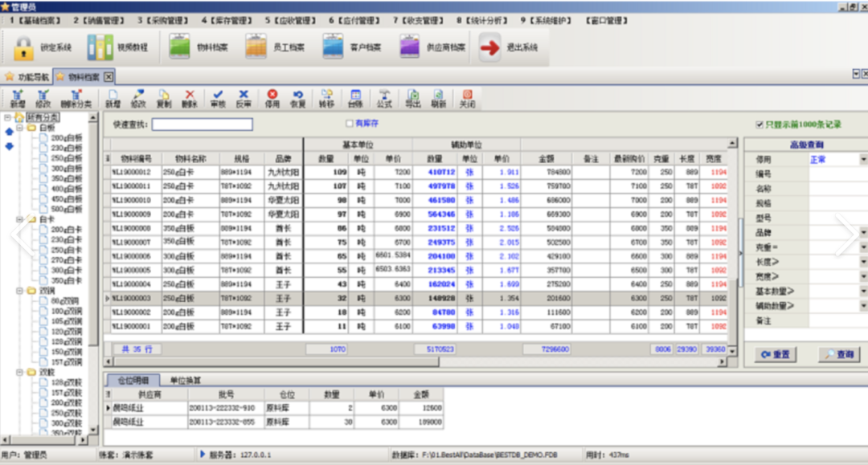Viewport: 868px width, 465px height.
Task: Open 物料档案 from the large green toolbar icon
Action: click(x=179, y=47)
